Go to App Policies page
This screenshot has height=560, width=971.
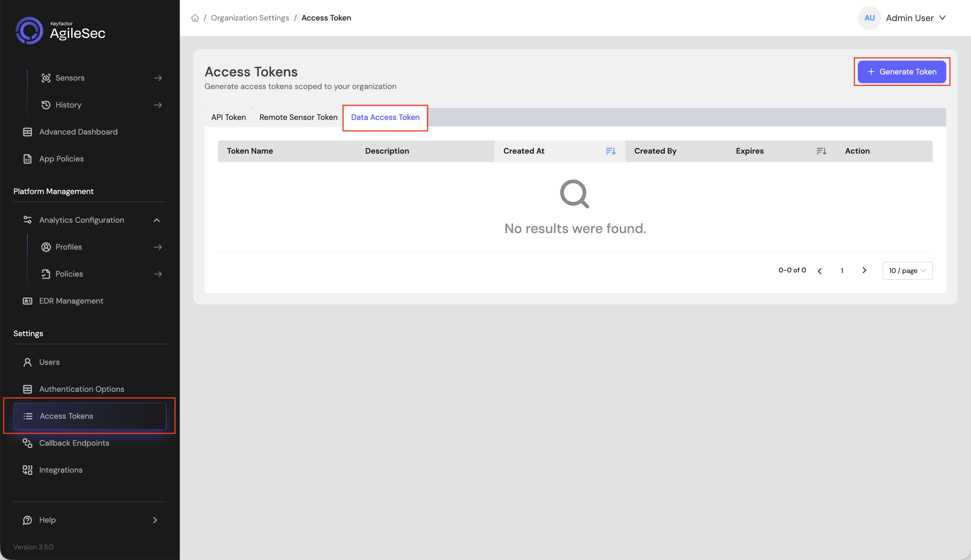pyautogui.click(x=90, y=159)
